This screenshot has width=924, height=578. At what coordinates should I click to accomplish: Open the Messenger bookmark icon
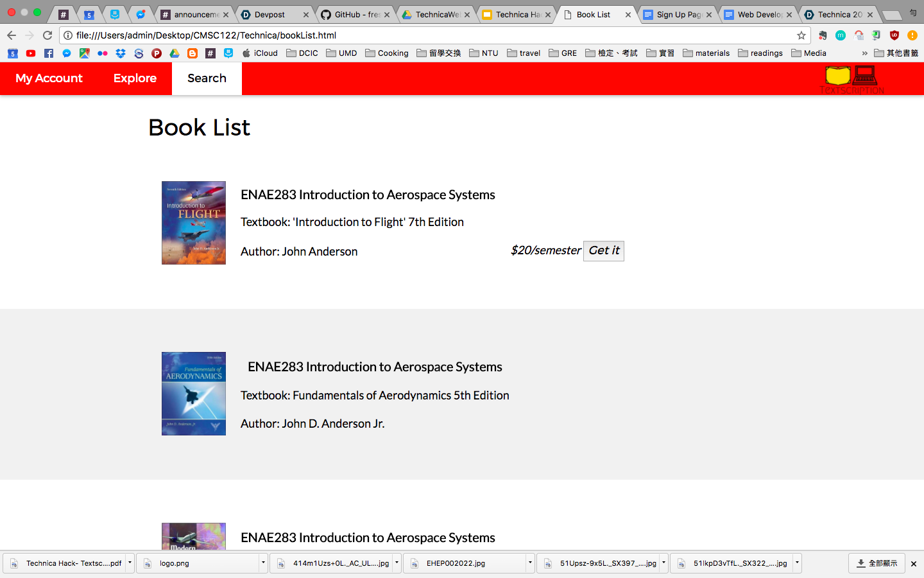(67, 53)
